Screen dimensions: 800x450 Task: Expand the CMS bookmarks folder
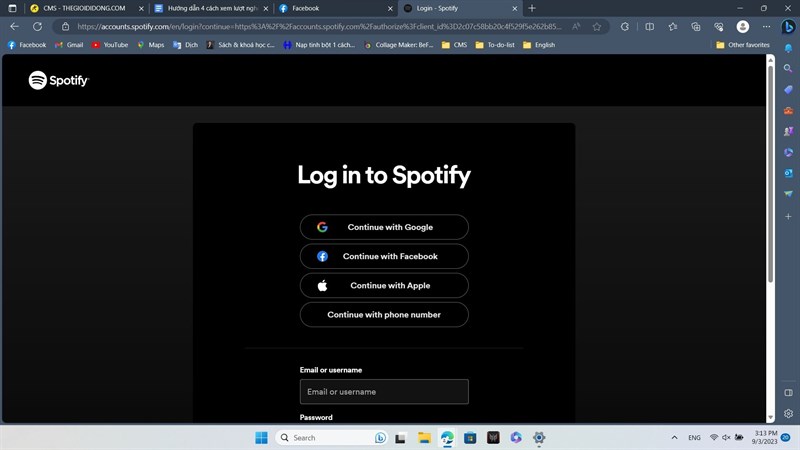(x=454, y=45)
